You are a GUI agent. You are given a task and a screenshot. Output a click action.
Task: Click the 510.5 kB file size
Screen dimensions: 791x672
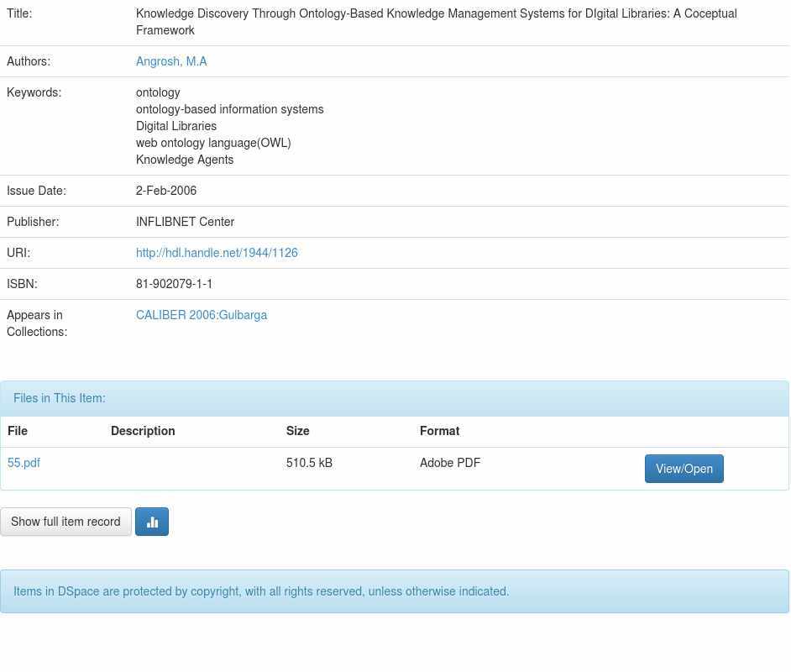[x=309, y=463]
